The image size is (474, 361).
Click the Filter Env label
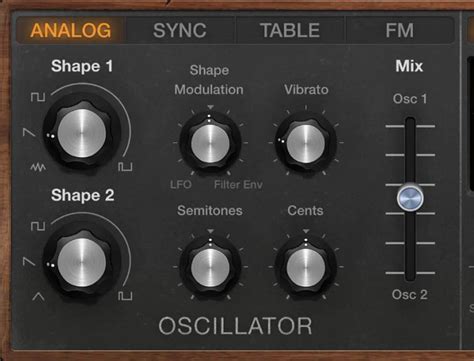(x=238, y=184)
